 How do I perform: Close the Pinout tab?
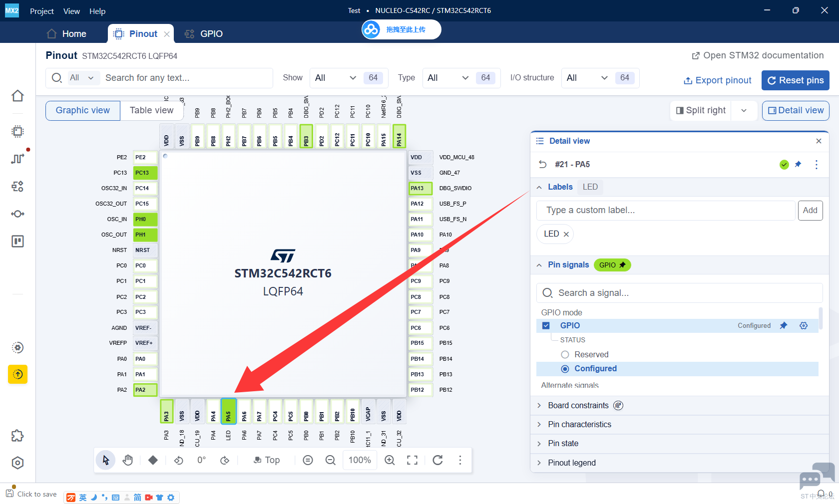[167, 34]
